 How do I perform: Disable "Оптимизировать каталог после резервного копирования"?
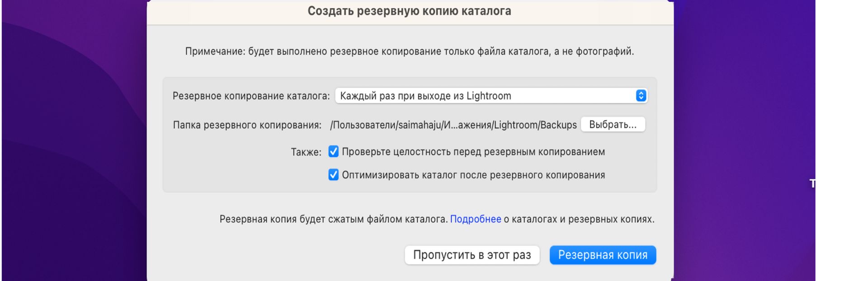(x=333, y=175)
